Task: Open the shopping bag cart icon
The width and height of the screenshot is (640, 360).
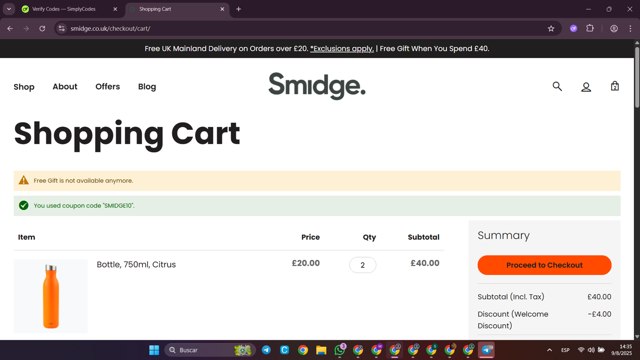Action: (615, 86)
